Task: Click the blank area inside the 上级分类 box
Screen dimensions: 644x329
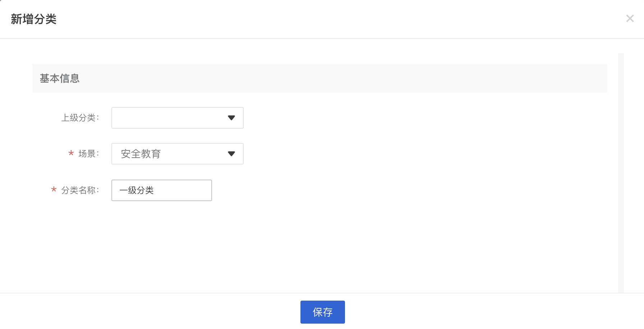Action: click(169, 118)
